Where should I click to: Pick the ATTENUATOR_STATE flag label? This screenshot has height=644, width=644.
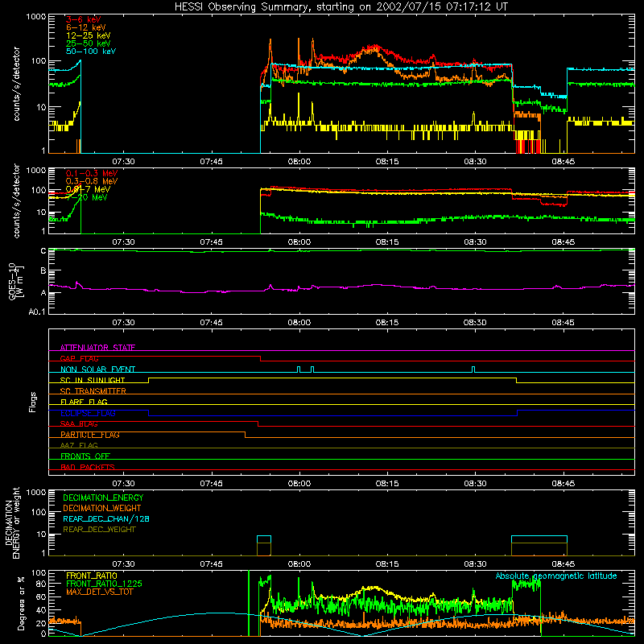(97, 348)
